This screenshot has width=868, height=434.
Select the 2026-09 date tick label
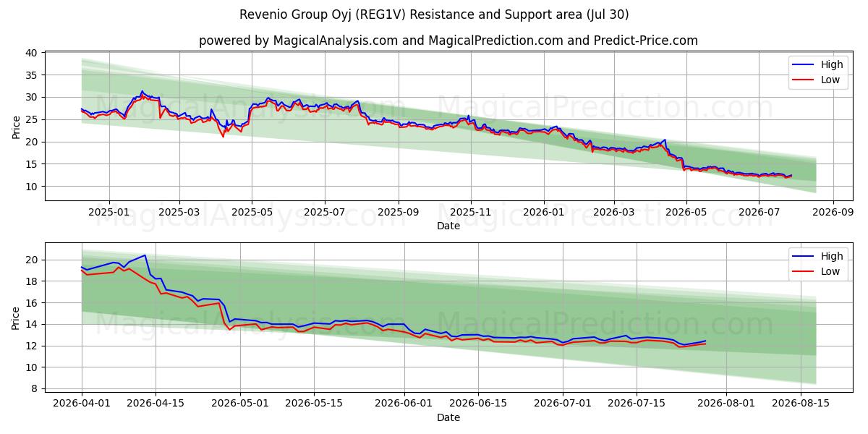(x=833, y=213)
